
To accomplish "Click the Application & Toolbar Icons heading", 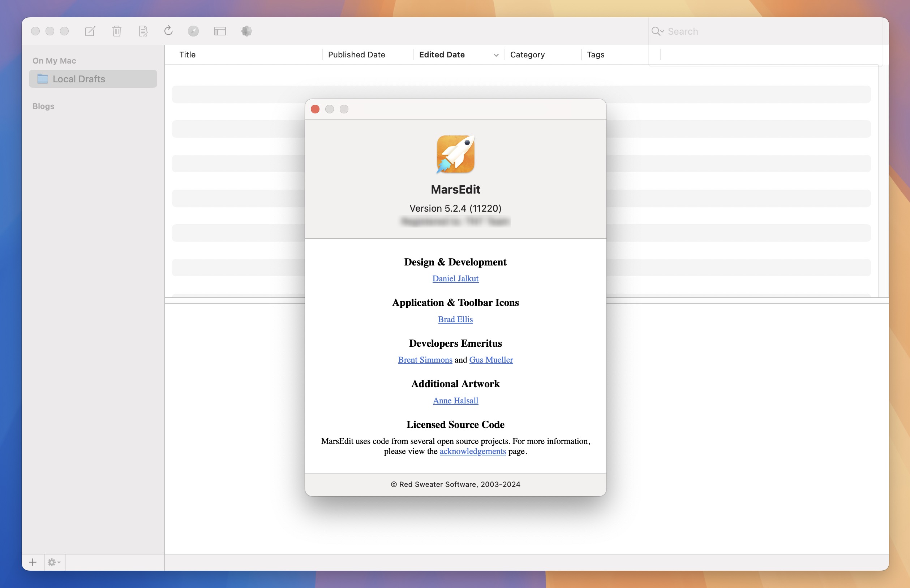I will coord(455,302).
